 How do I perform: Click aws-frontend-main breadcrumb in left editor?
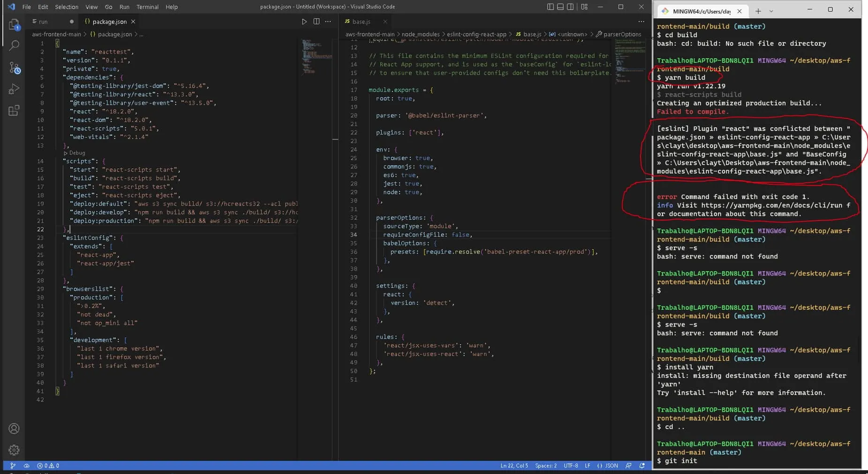(x=56, y=34)
